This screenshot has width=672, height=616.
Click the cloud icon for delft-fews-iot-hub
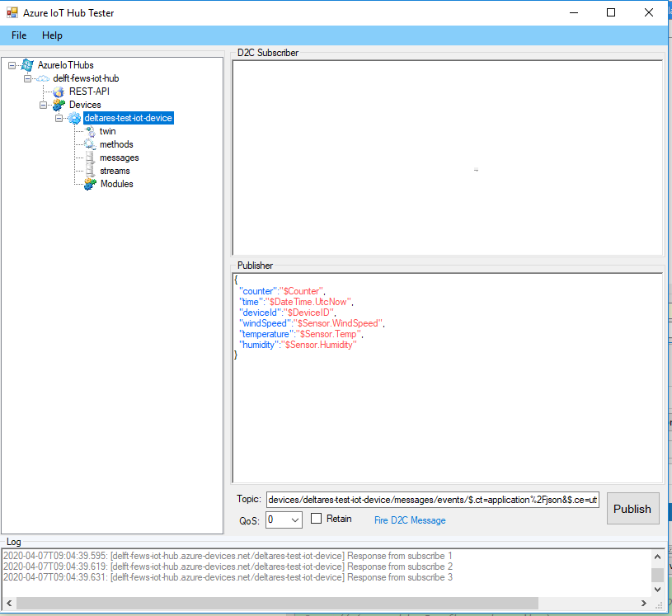pos(43,78)
